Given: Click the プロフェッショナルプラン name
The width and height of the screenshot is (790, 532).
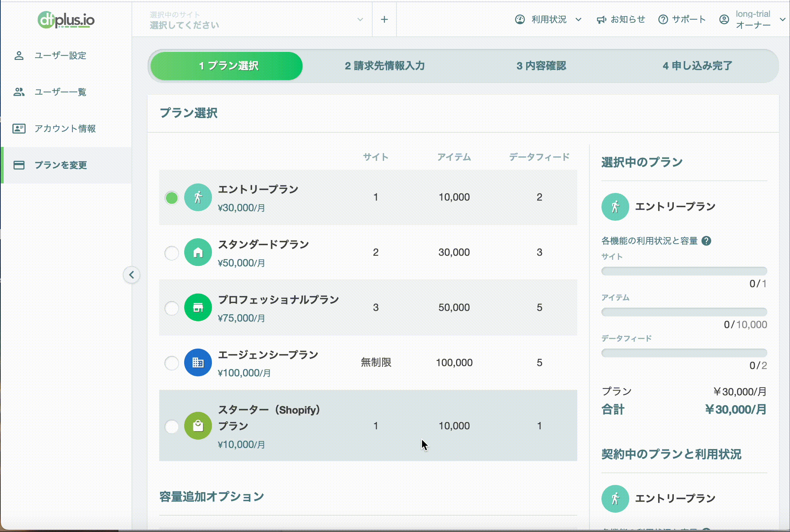Looking at the screenshot, I should (278, 300).
